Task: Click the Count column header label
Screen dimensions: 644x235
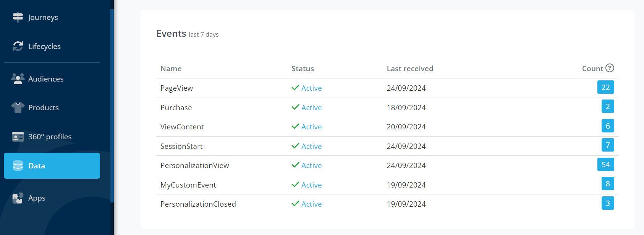Action: [592, 69]
